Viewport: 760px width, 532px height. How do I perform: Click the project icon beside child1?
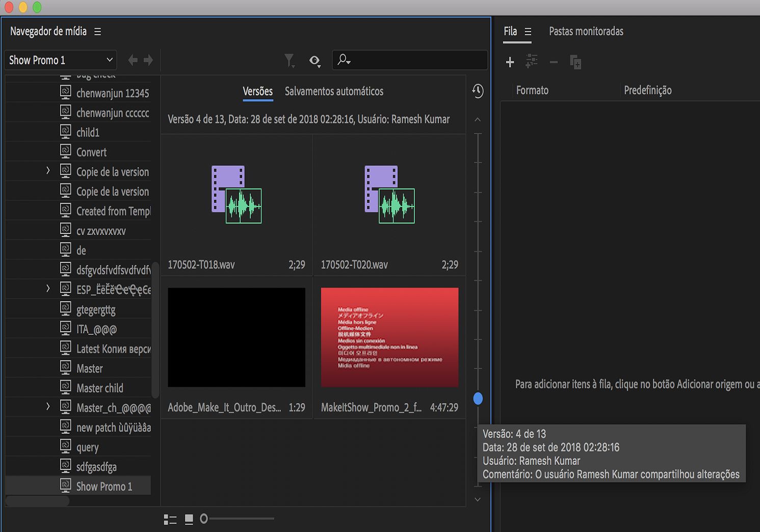pyautogui.click(x=66, y=131)
